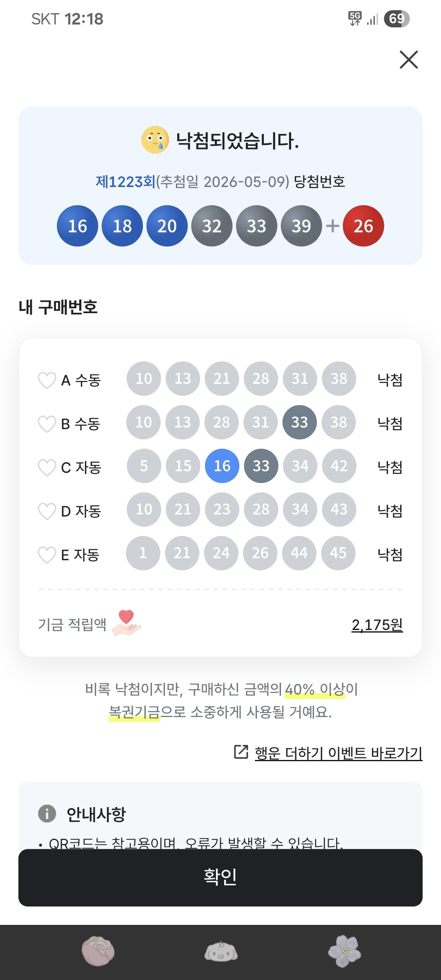Toggle the heart for row B 수동

click(x=47, y=424)
